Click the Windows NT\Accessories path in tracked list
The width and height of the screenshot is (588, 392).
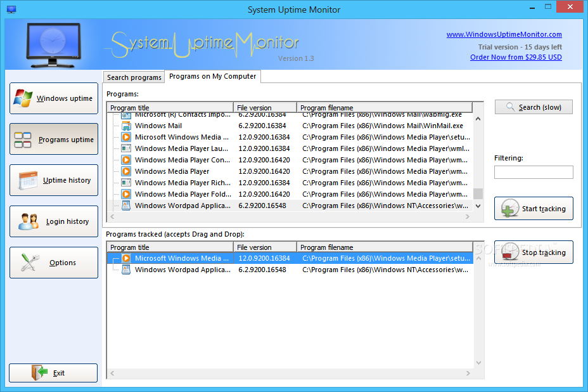point(385,270)
